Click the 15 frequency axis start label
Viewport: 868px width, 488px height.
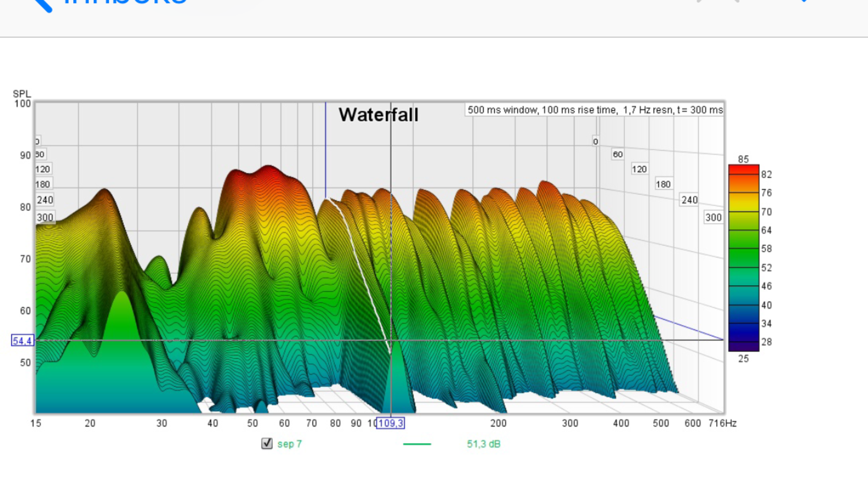click(x=36, y=423)
